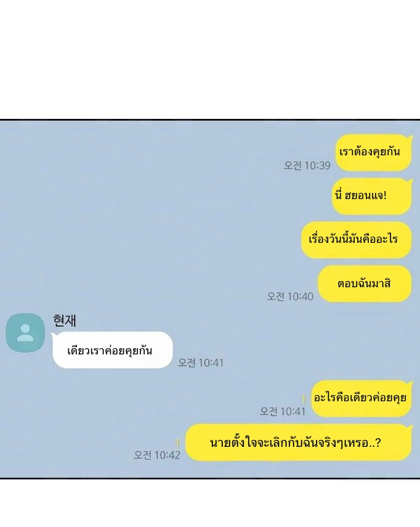
Task: Tap the message 'อะไรคือเดียวค่อยคุย'
Action: click(x=361, y=399)
